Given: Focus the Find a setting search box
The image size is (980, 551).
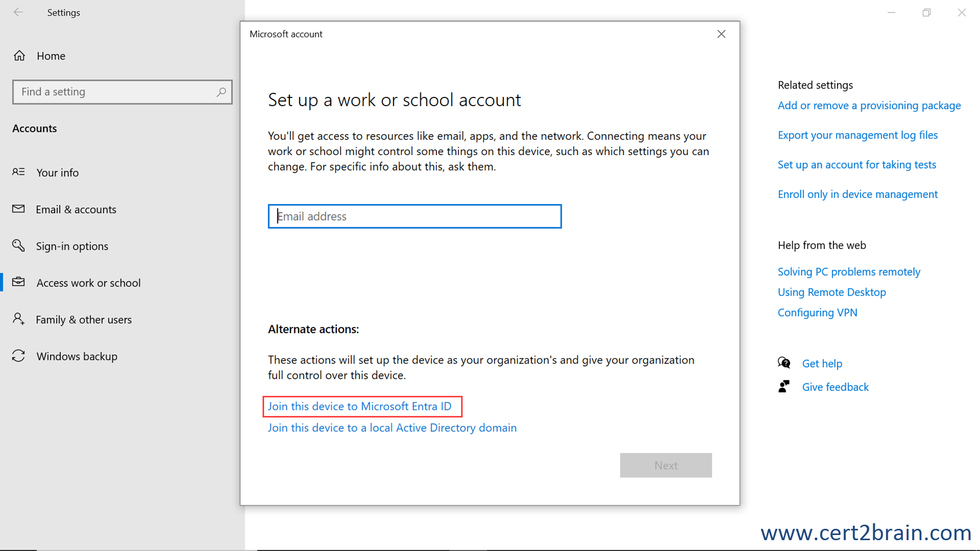Looking at the screenshot, I should coord(122,92).
